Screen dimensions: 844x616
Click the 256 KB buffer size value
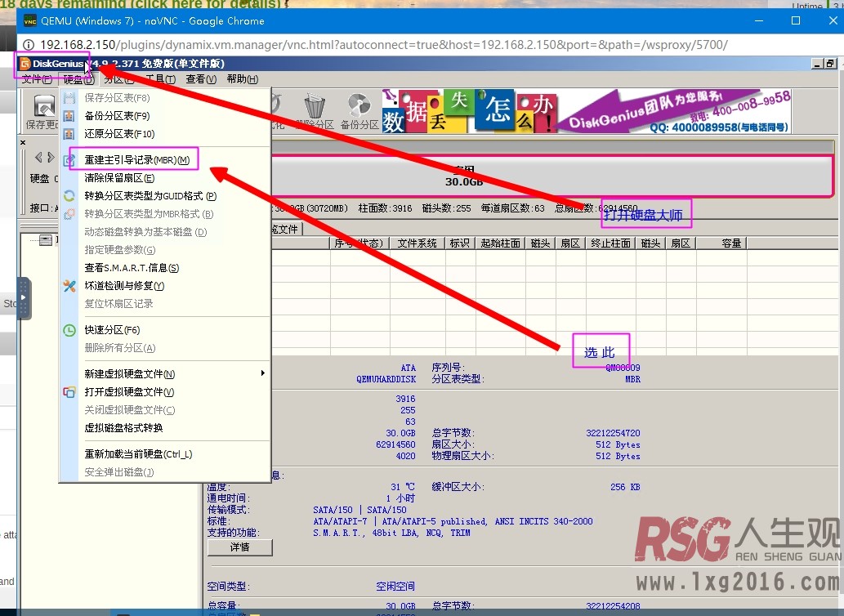pos(625,487)
